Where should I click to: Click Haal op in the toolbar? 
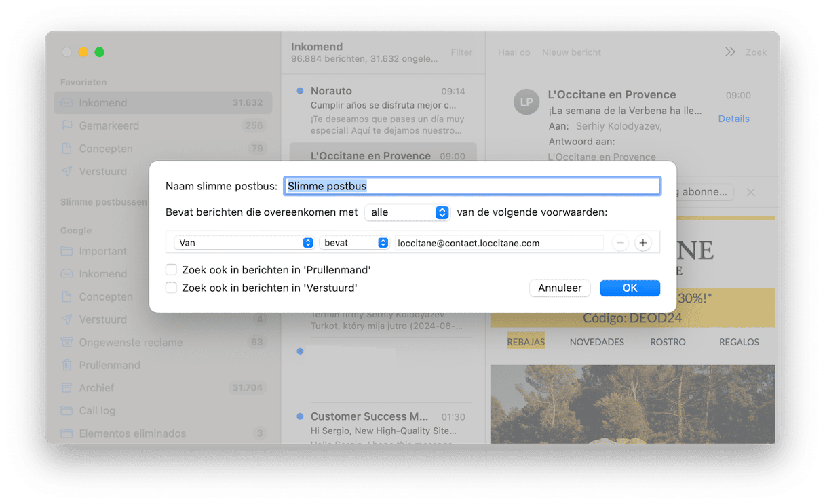pos(514,52)
